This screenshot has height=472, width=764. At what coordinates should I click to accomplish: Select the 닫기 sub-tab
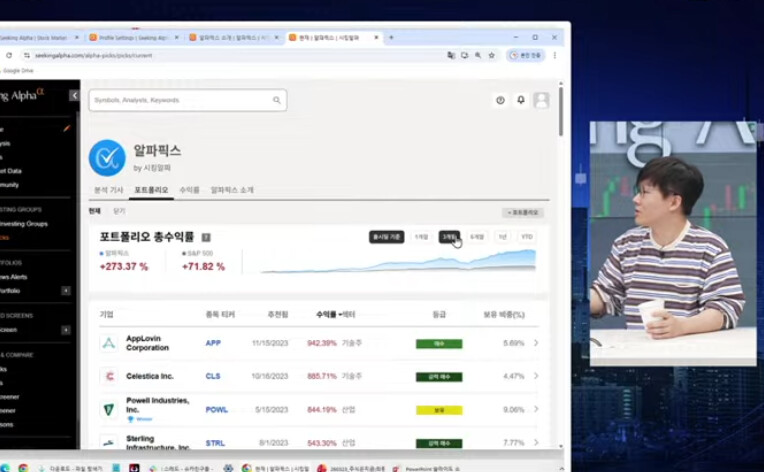coord(119,211)
